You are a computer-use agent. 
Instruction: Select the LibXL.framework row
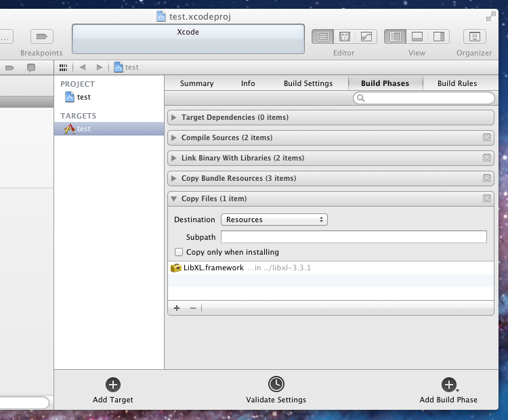tap(331, 268)
